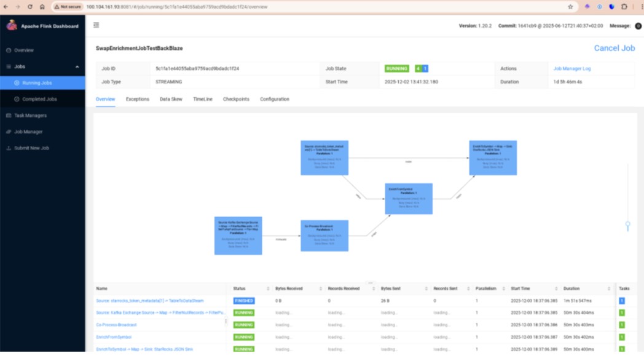The height and width of the screenshot is (355, 644).
Task: Sort table by Start Time column
Action: pos(556,289)
